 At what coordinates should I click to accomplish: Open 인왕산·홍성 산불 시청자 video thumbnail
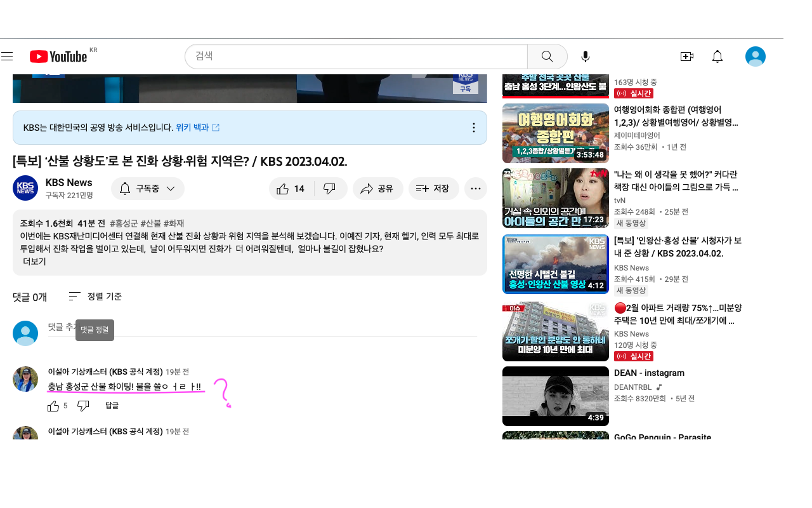556,264
